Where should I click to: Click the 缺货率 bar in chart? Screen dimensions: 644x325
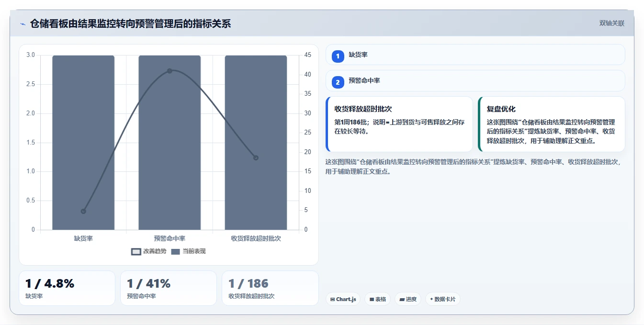pos(83,143)
